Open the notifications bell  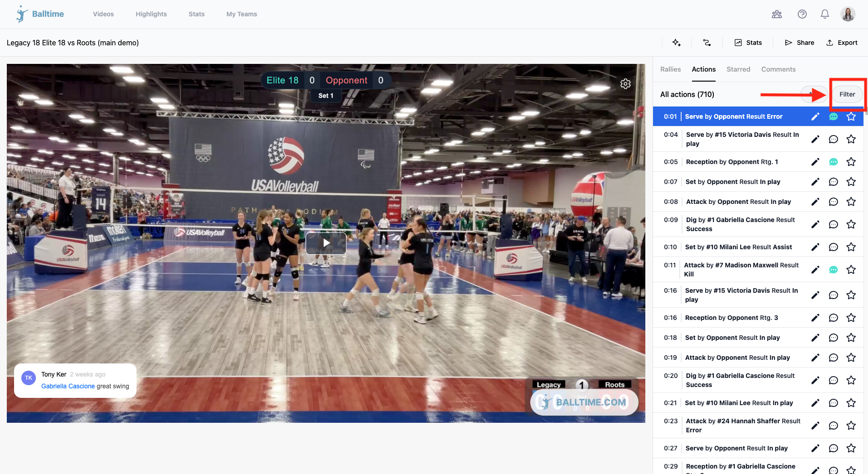pyautogui.click(x=824, y=14)
